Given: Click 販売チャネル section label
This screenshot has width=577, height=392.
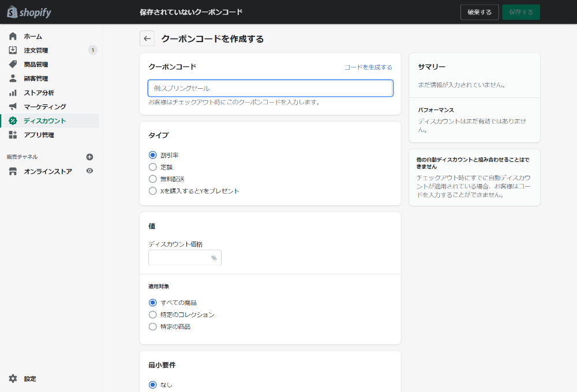Looking at the screenshot, I should (x=22, y=157).
